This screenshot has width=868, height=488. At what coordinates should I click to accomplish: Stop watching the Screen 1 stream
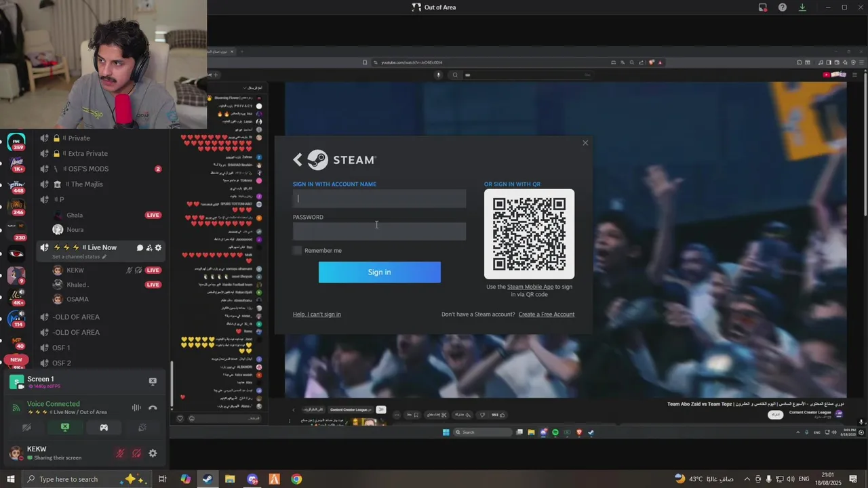[153, 382]
